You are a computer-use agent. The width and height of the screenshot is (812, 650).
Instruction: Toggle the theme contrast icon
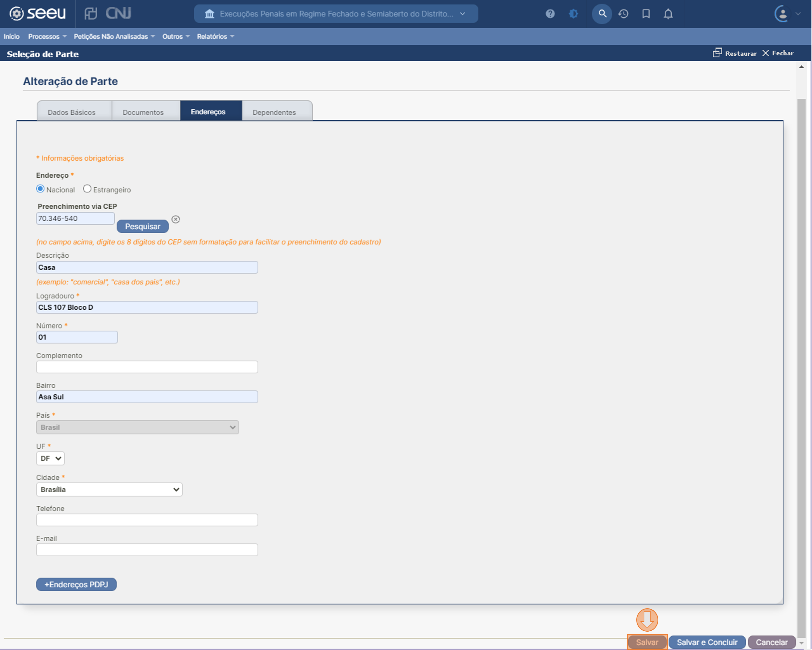click(x=573, y=14)
